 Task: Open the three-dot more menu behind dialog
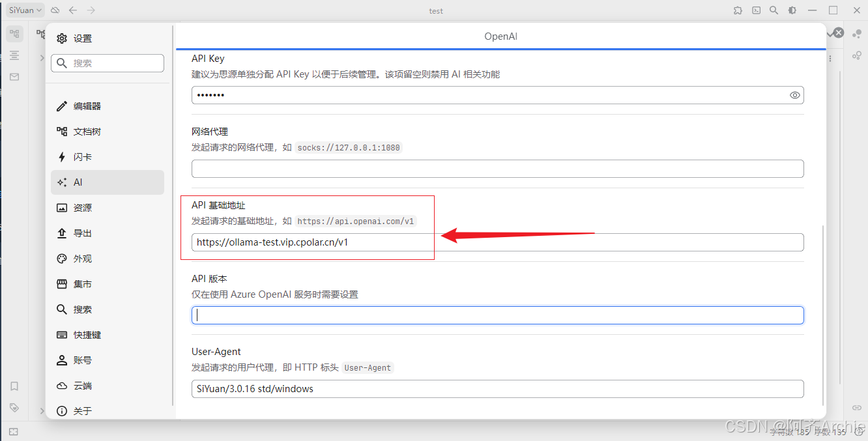point(830,59)
